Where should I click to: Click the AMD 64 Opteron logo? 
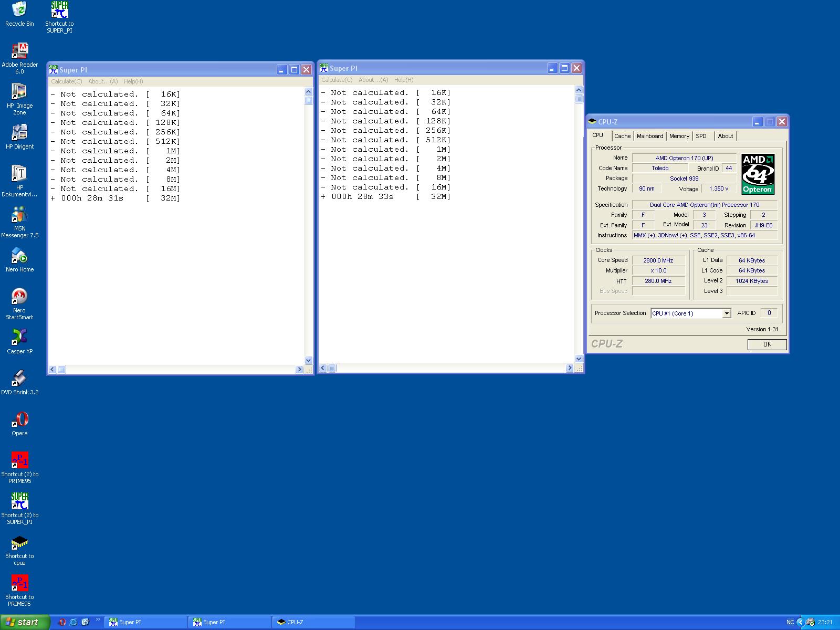click(x=758, y=174)
